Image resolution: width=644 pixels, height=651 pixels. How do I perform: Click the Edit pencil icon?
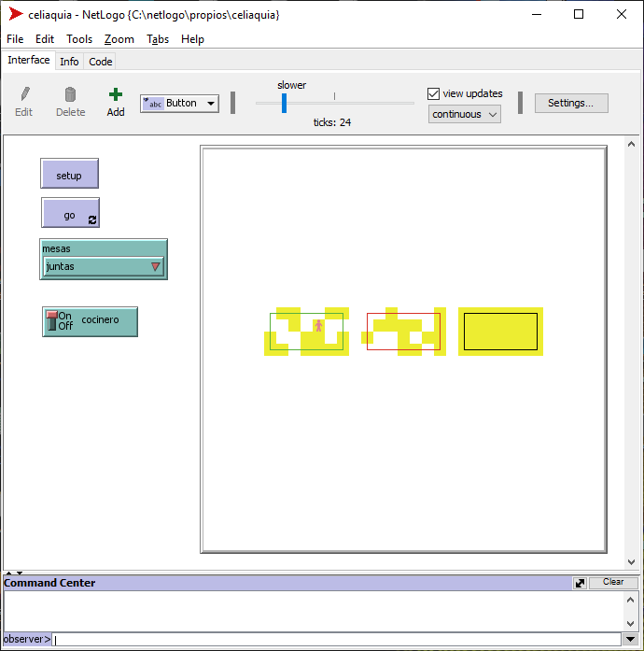(x=24, y=94)
